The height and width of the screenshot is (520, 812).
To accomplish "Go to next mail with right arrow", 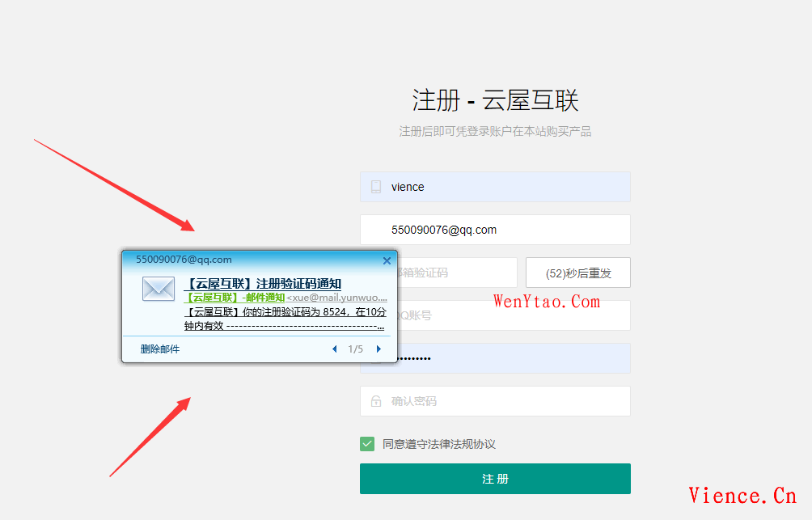I will pyautogui.click(x=379, y=349).
